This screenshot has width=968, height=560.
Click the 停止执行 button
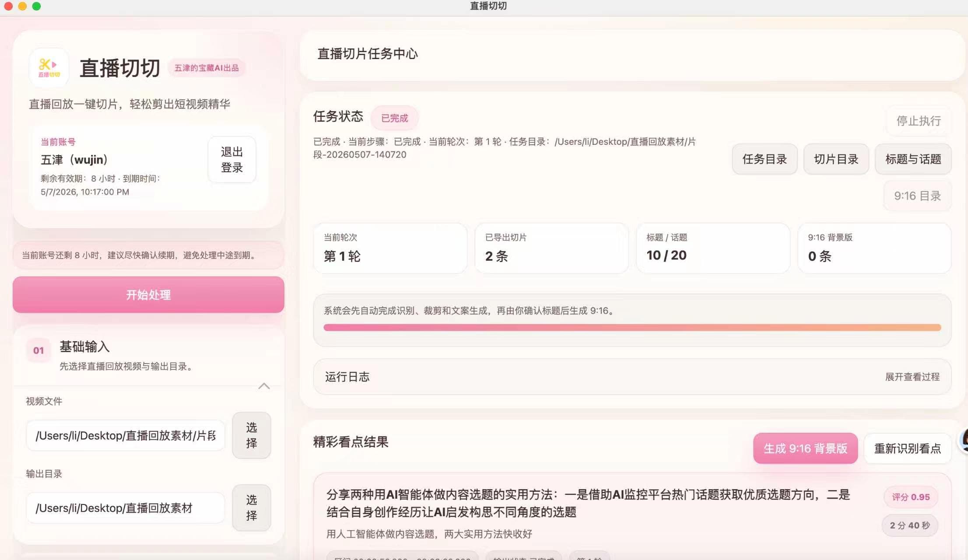click(x=919, y=121)
